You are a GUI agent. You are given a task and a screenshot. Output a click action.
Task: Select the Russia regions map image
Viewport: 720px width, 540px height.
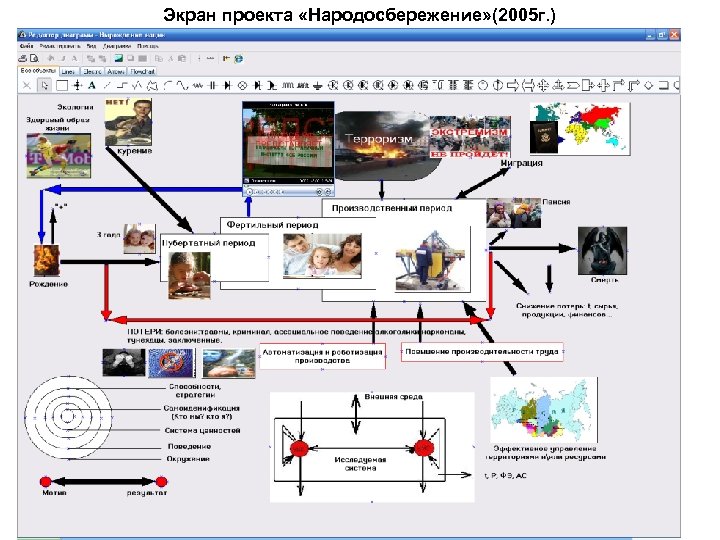tap(544, 410)
